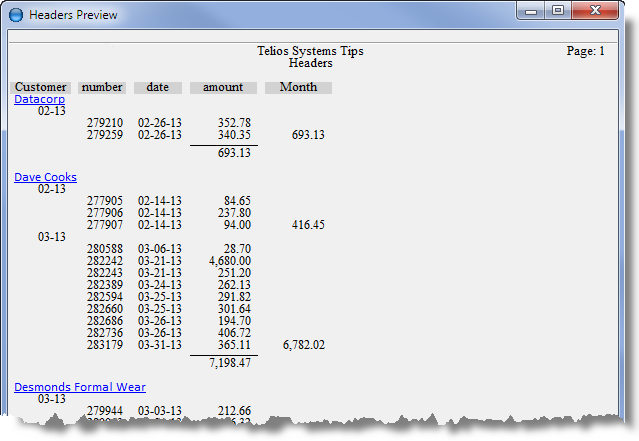Viewport: 639px width, 441px height.
Task: Follow the Dave Cooks customer link
Action: click(x=45, y=177)
